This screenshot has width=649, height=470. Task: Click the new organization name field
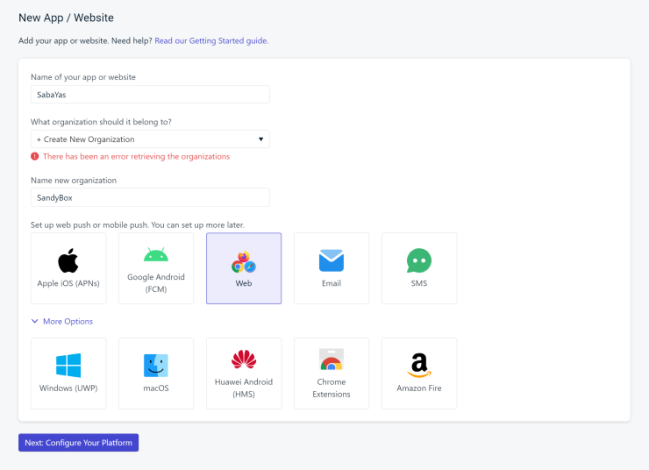[150, 197]
